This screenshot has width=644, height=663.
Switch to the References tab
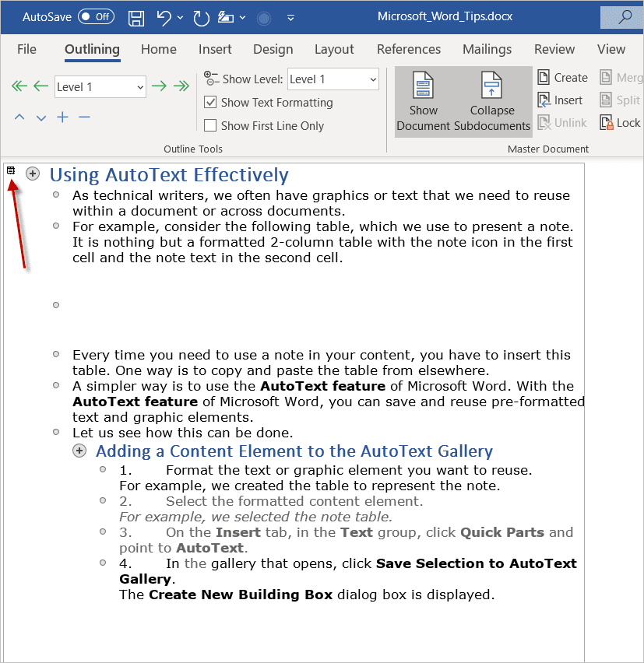(x=409, y=50)
